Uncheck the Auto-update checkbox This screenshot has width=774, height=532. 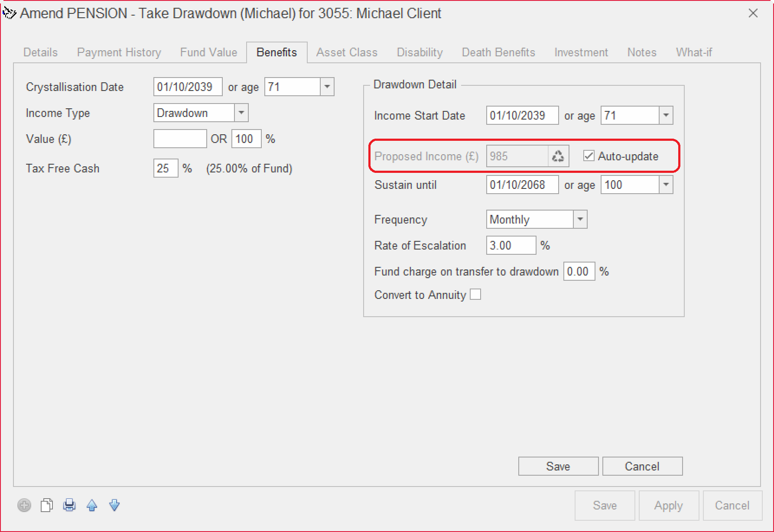[x=589, y=156]
